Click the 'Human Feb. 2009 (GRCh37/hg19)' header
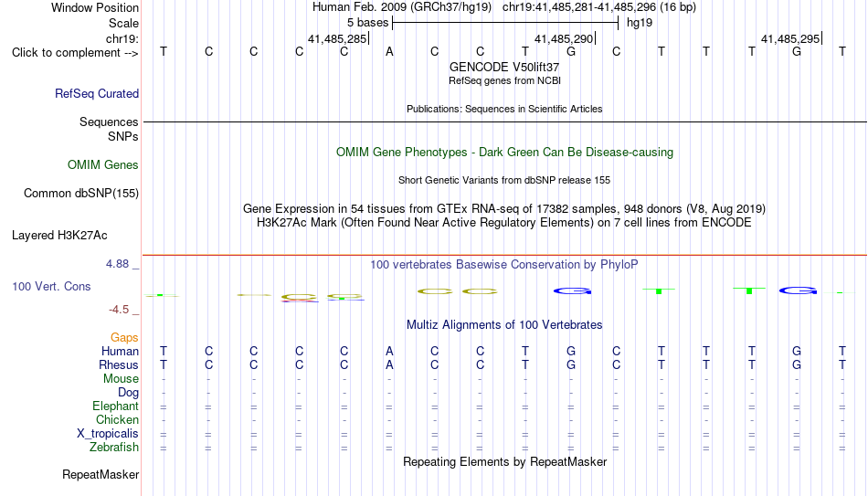 [402, 7]
